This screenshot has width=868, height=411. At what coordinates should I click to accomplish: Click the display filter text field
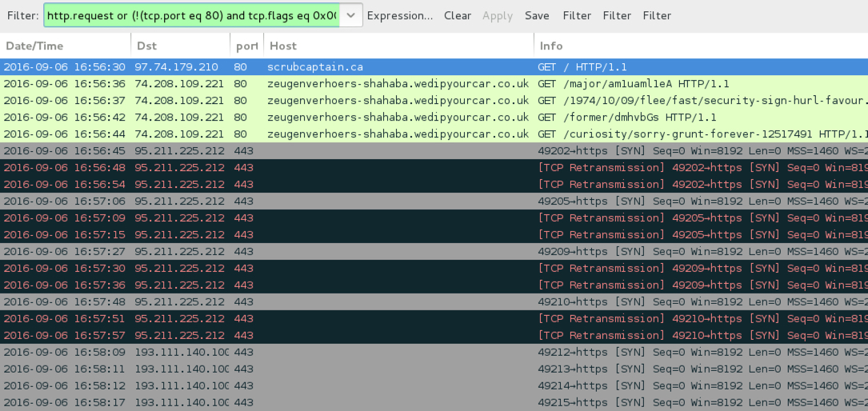192,15
